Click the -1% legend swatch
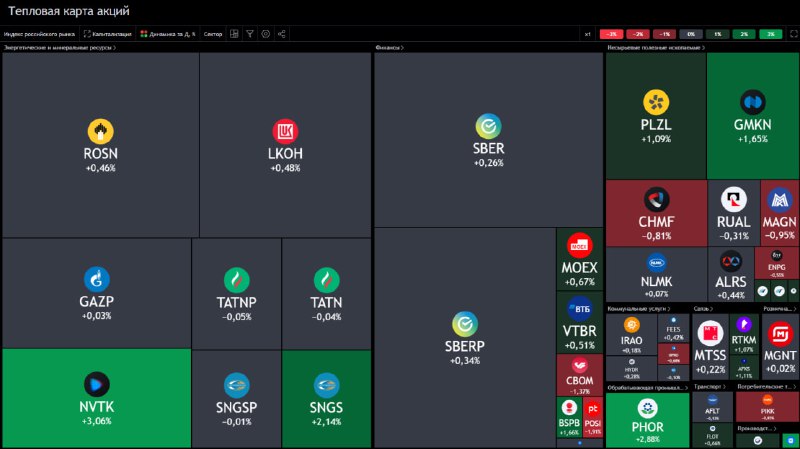 (664, 34)
